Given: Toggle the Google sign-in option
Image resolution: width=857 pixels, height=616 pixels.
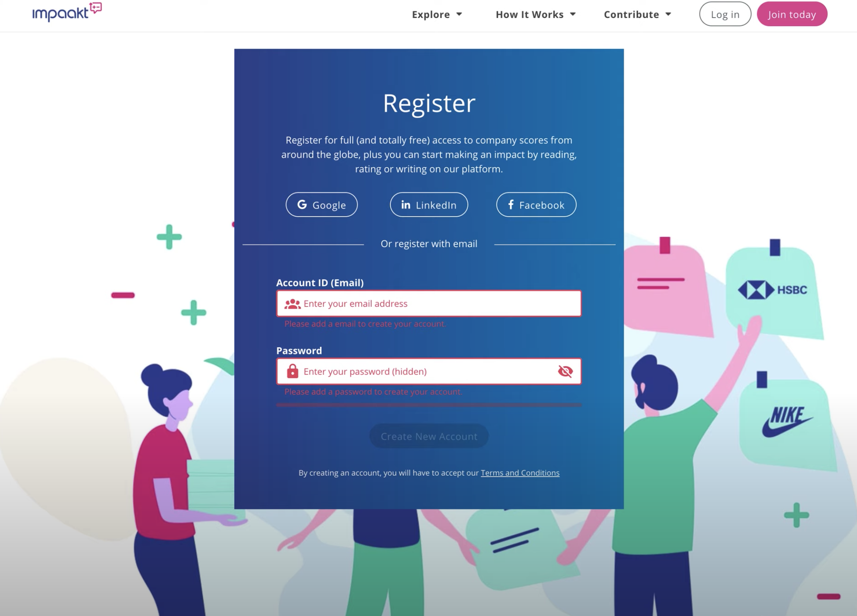Looking at the screenshot, I should click(x=322, y=204).
